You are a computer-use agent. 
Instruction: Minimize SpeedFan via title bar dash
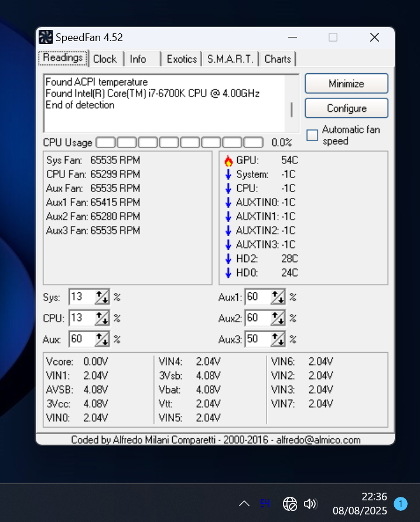(292, 37)
